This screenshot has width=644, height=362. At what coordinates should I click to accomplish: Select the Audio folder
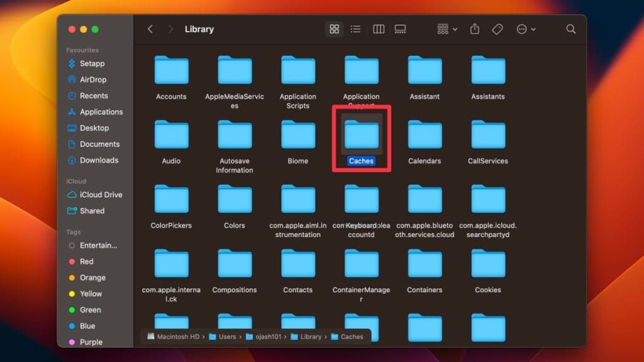pos(171,134)
